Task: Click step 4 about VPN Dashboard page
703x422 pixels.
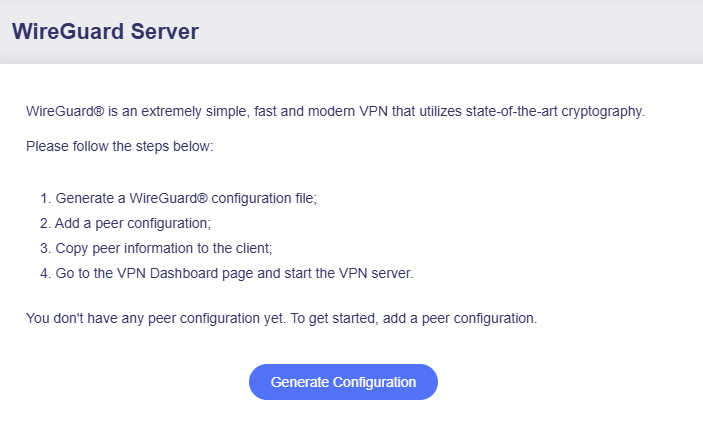Action: pos(226,273)
